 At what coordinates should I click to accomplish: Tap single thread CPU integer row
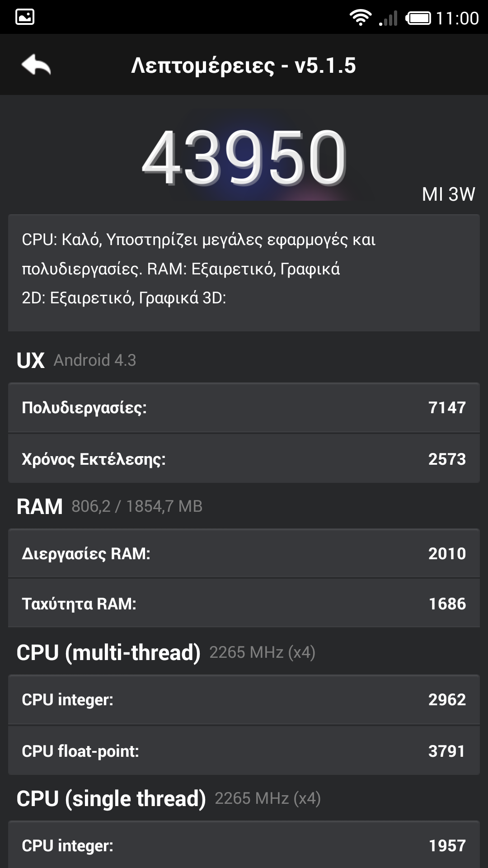tap(244, 845)
